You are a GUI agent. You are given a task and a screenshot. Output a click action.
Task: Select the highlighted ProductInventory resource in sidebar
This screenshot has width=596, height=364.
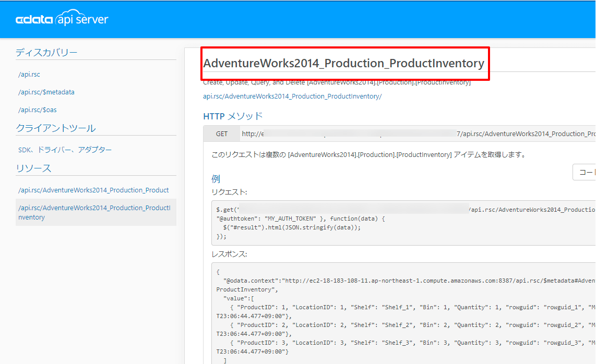[x=94, y=212]
